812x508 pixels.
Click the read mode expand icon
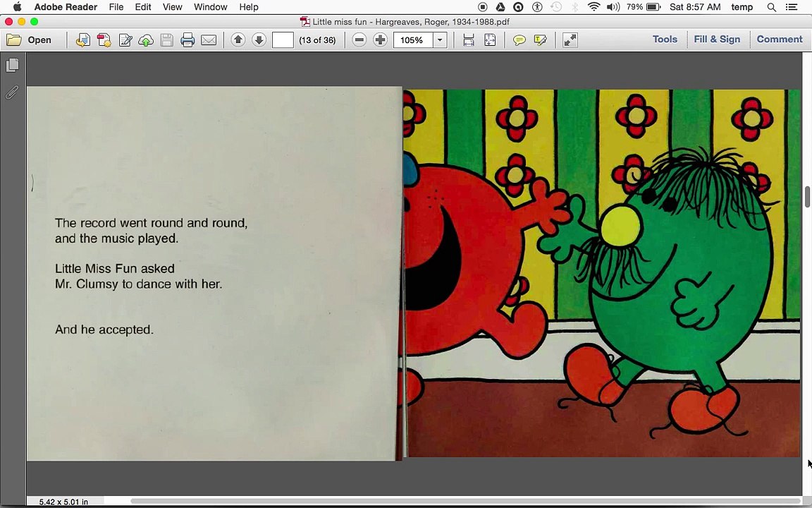coord(570,40)
